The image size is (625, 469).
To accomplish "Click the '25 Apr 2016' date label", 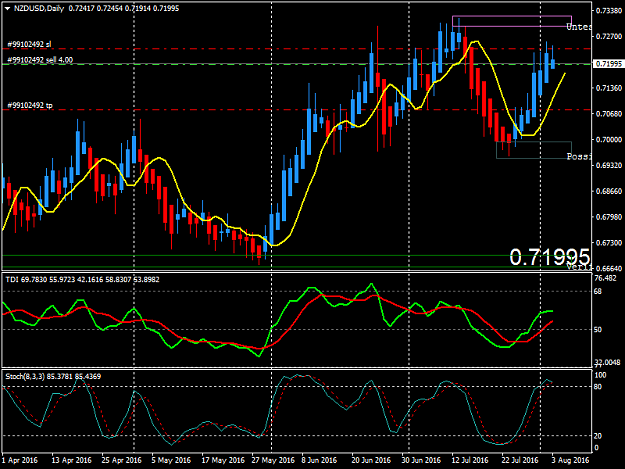I will point(122,460).
